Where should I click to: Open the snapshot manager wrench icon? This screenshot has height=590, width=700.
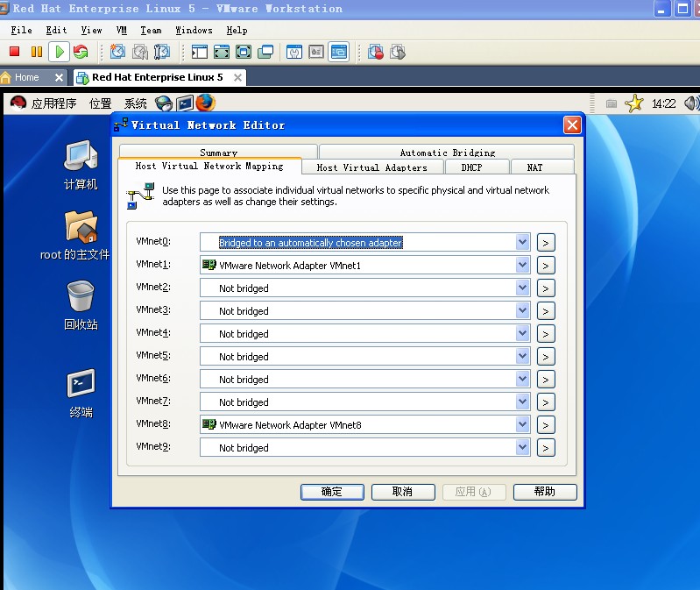coord(162,53)
